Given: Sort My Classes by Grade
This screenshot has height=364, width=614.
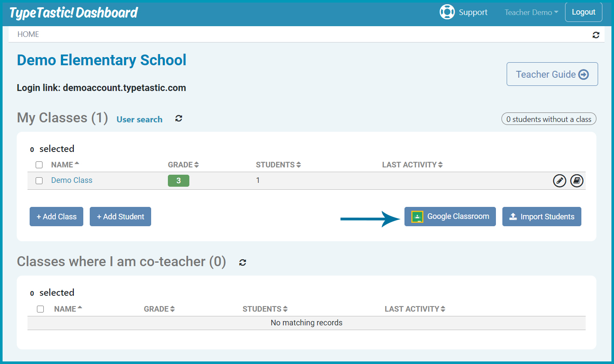Looking at the screenshot, I should pyautogui.click(x=183, y=164).
